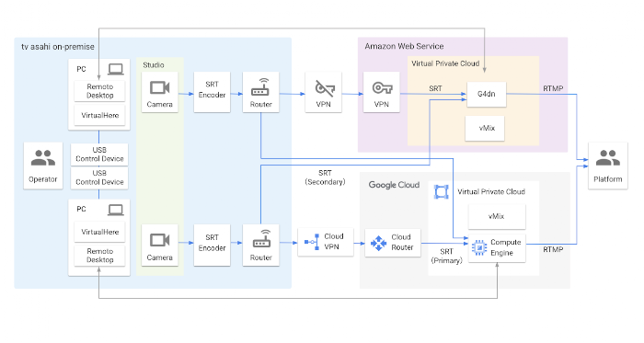The width and height of the screenshot is (644, 343).
Task: Click the lower 'PC' label
Action: [x=81, y=209]
